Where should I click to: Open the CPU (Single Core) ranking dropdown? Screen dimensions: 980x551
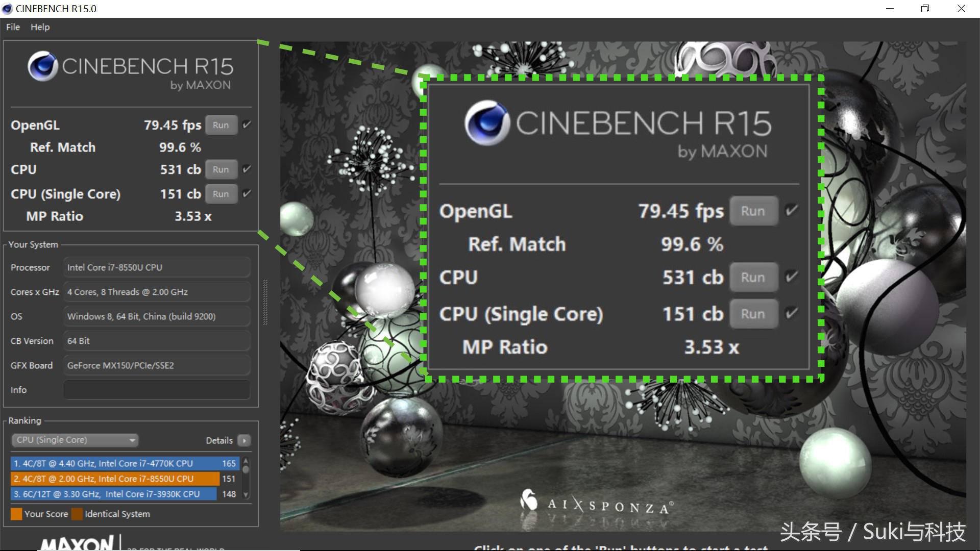tap(75, 440)
